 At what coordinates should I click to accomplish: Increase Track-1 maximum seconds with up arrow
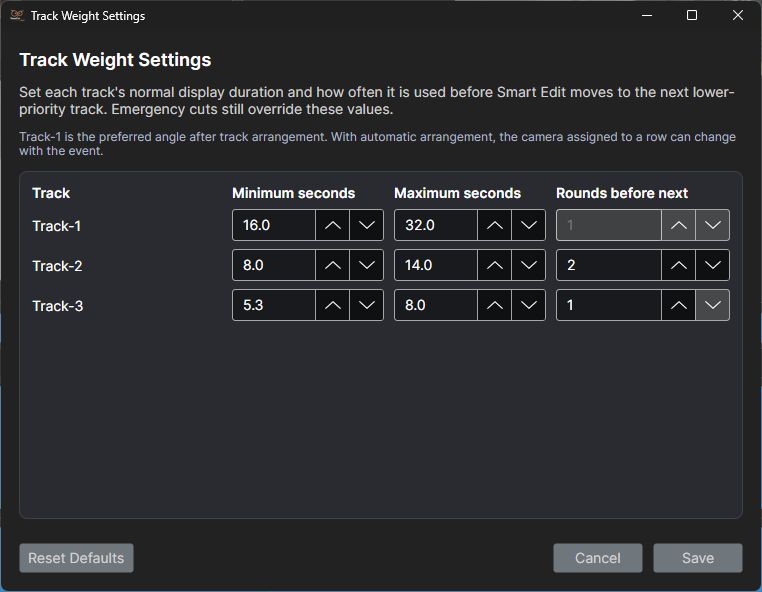(494, 225)
